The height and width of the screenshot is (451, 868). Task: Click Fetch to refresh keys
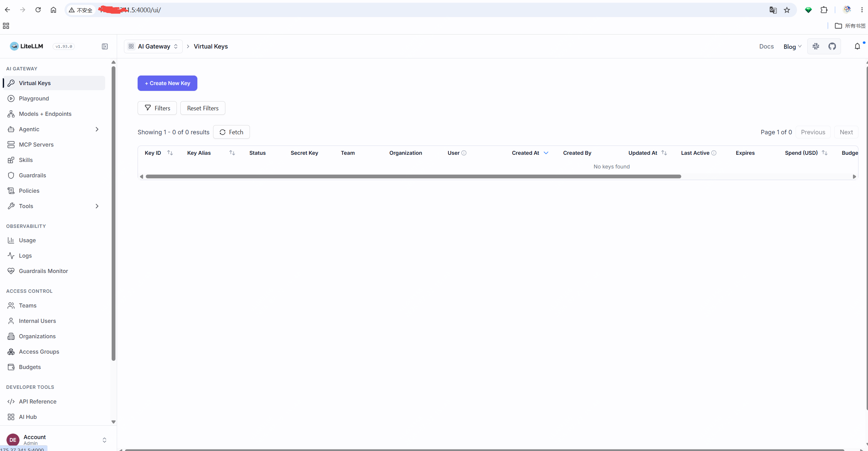tap(232, 132)
